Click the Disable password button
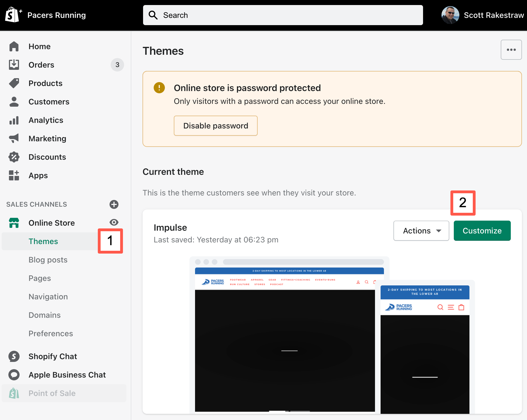527x420 pixels. pyautogui.click(x=216, y=126)
